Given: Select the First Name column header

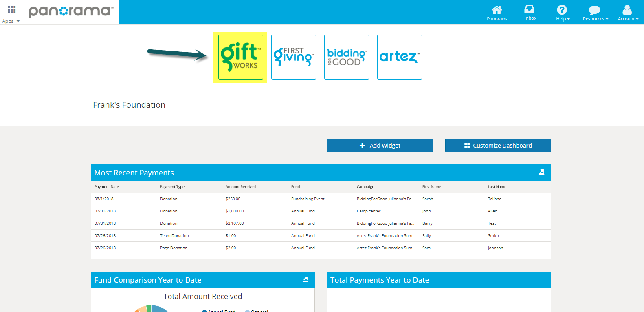Looking at the screenshot, I should pyautogui.click(x=432, y=187).
